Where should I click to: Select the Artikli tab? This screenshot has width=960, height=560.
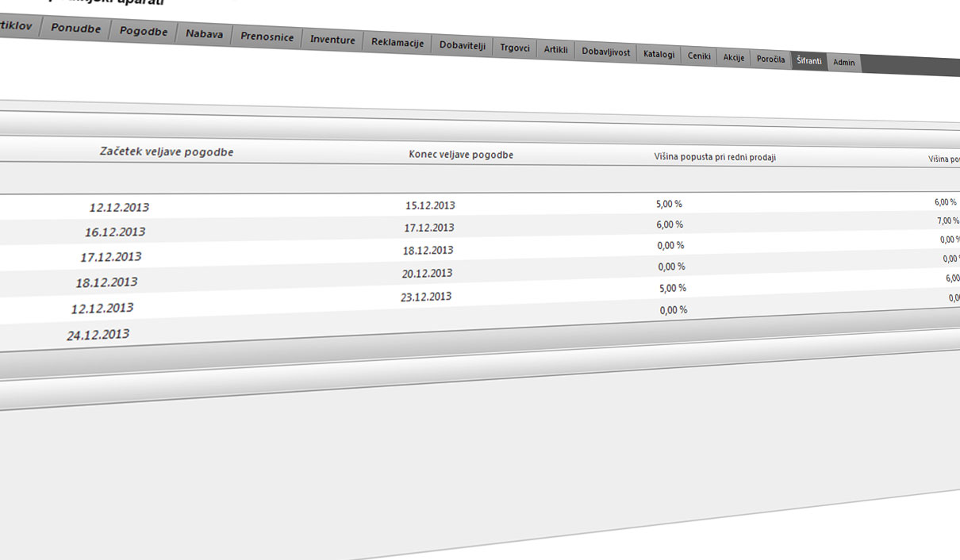click(x=555, y=50)
